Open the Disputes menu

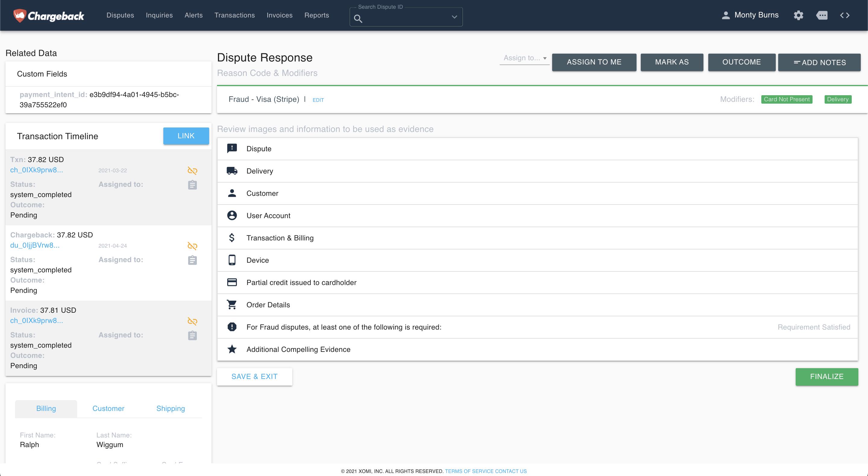pyautogui.click(x=120, y=15)
